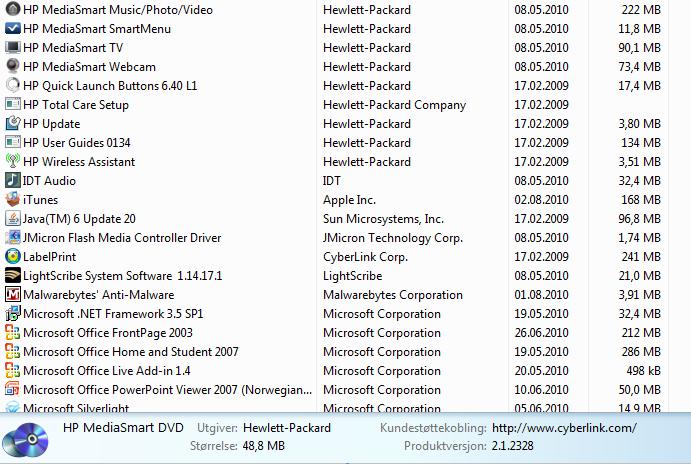The width and height of the screenshot is (691, 464).
Task: Click the PowerPoint Viewer 2007 icon
Action: pyautogui.click(x=13, y=389)
